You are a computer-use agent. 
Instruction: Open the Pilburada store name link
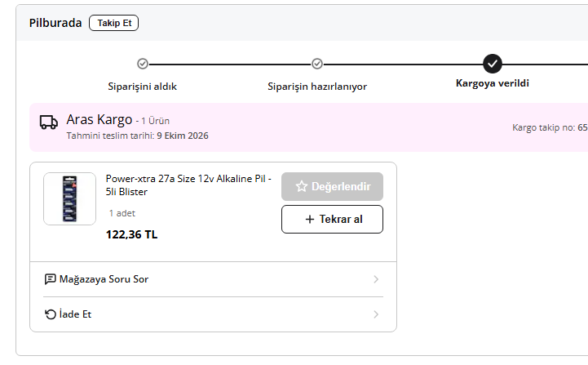point(55,23)
